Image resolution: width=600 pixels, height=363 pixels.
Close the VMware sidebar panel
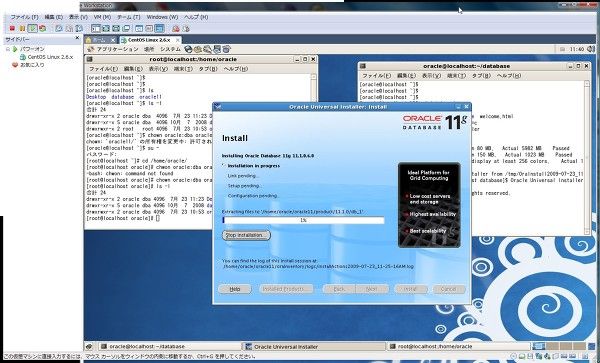point(77,38)
